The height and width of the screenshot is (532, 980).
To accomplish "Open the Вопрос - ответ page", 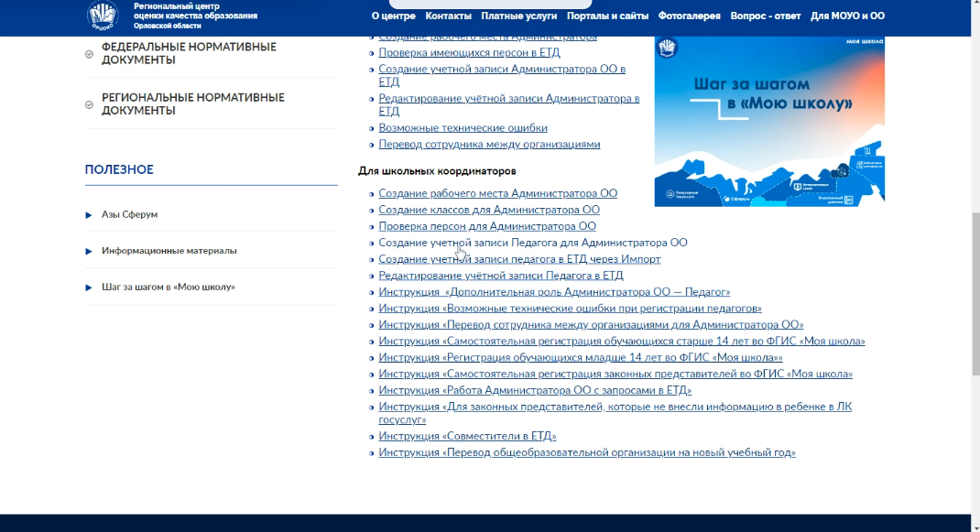I will click(766, 16).
